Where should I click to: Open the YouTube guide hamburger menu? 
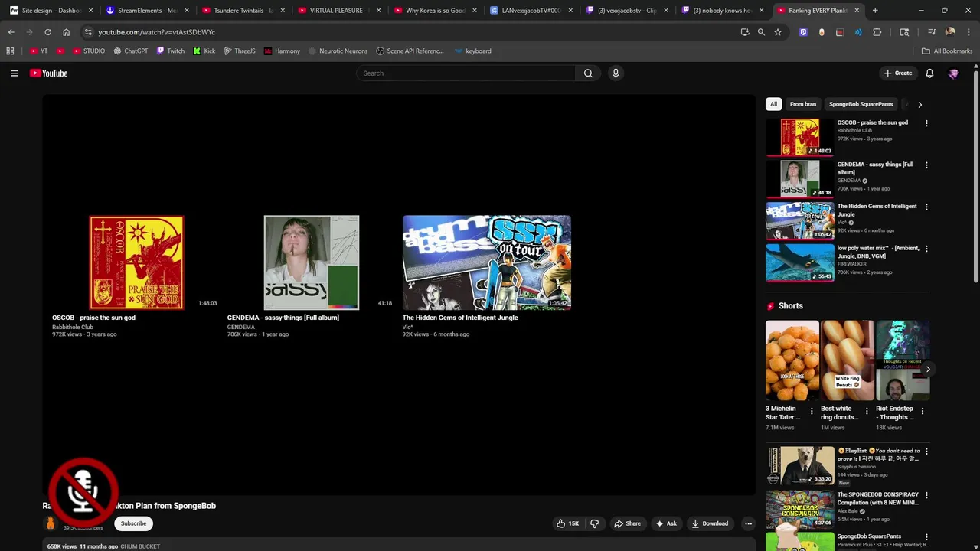15,73
